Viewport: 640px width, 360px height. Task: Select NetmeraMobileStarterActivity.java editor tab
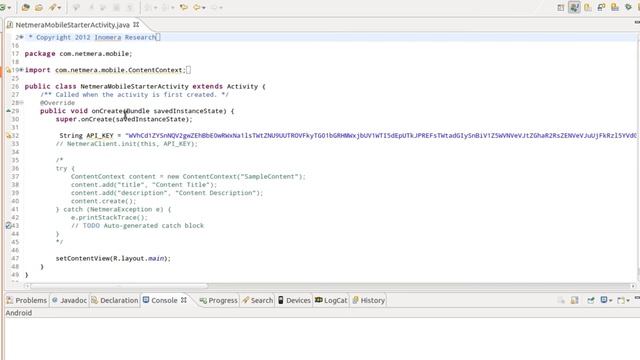pos(72,25)
